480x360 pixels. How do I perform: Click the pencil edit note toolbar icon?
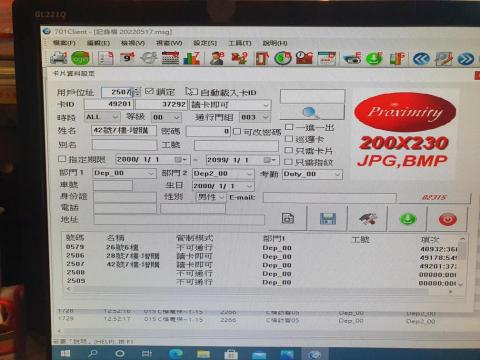pos(444,59)
